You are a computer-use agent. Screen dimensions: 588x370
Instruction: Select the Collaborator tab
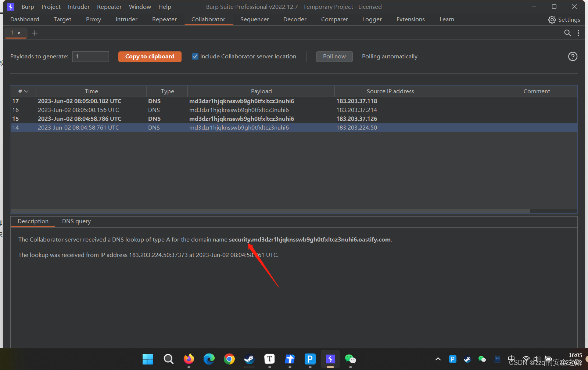(x=208, y=19)
